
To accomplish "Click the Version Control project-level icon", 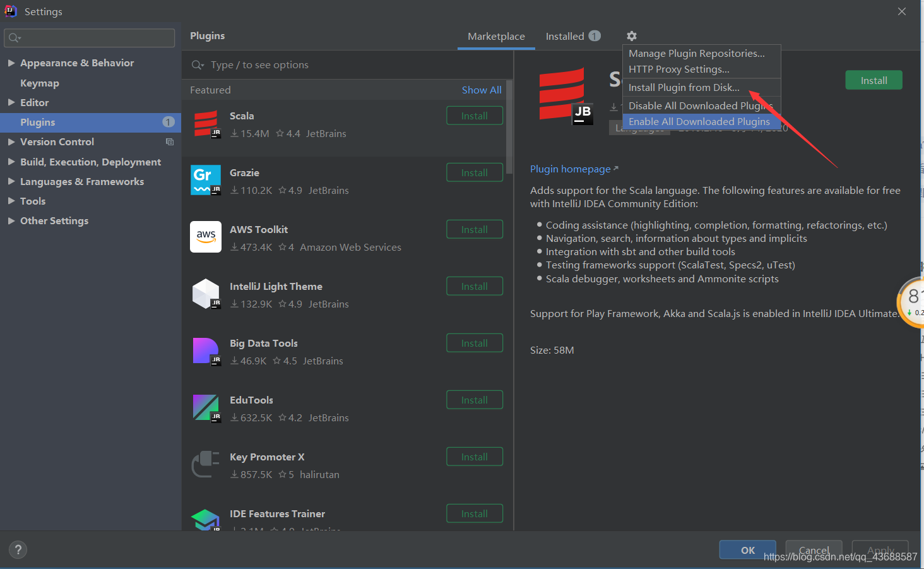I will tap(170, 142).
